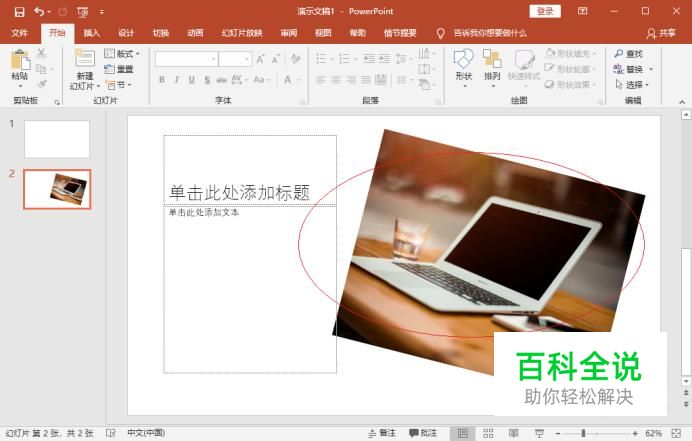Image resolution: width=692 pixels, height=441 pixels.
Task: Switch to the 动画 animations tab
Action: [x=195, y=33]
